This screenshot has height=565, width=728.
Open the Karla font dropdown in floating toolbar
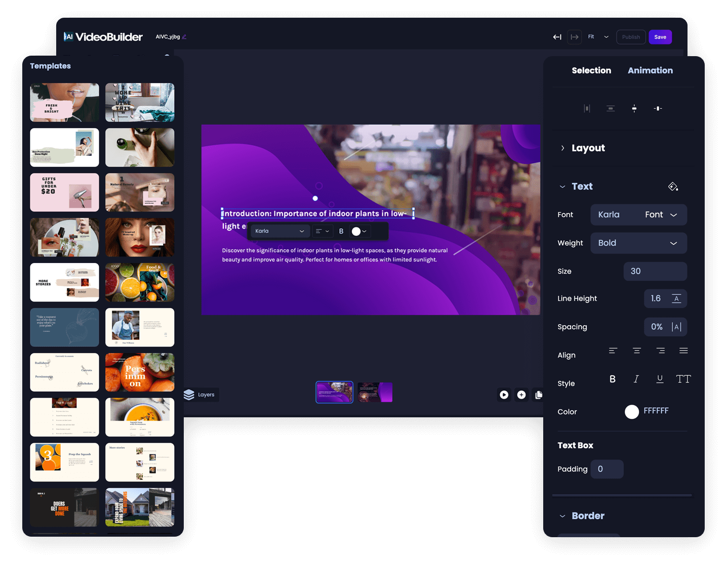pos(279,231)
